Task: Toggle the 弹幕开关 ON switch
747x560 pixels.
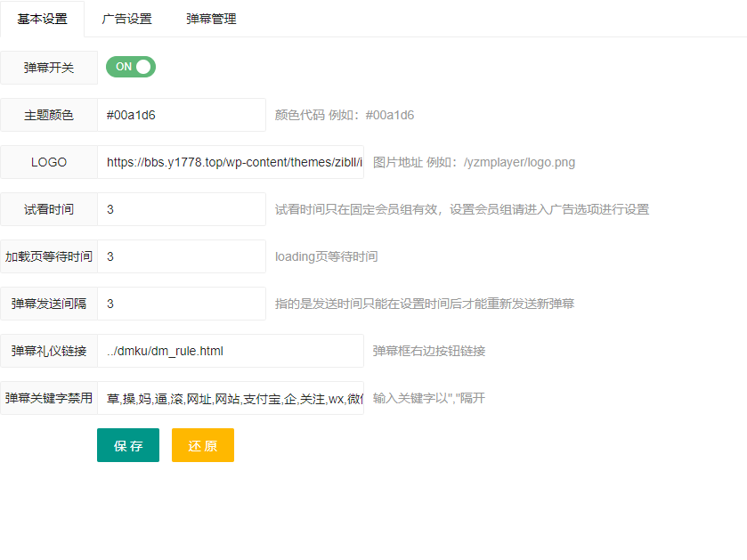Action: tap(130, 66)
